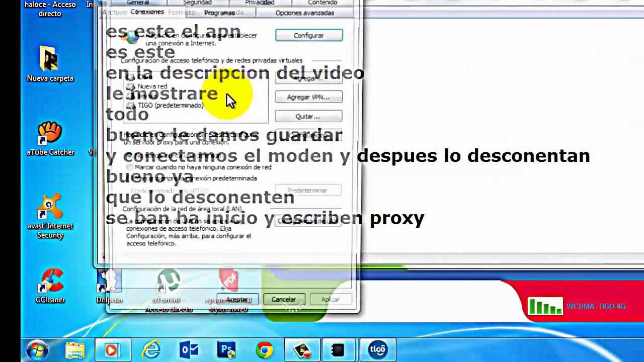Dismiss the dialog with Cancelar

click(284, 299)
